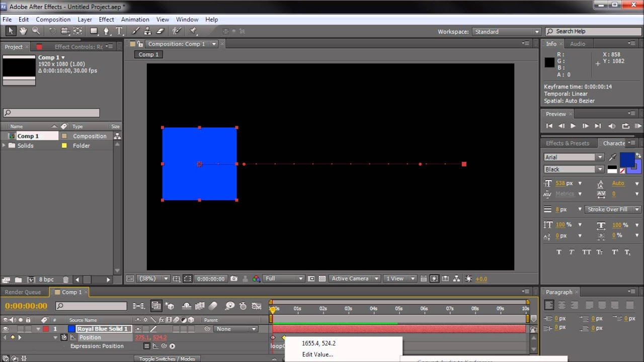The width and height of the screenshot is (644, 362).
Task: Open the Arial font family dropdown
Action: [574, 157]
